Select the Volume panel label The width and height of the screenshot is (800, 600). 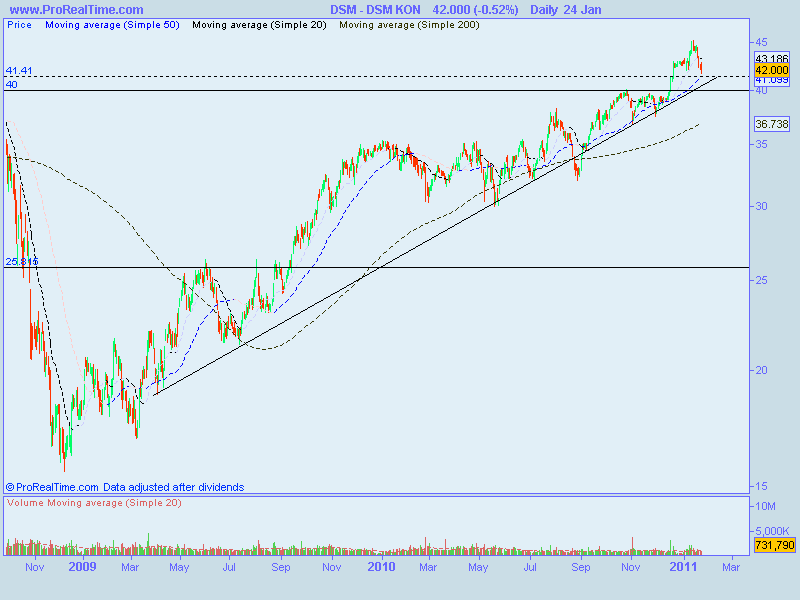click(26, 503)
